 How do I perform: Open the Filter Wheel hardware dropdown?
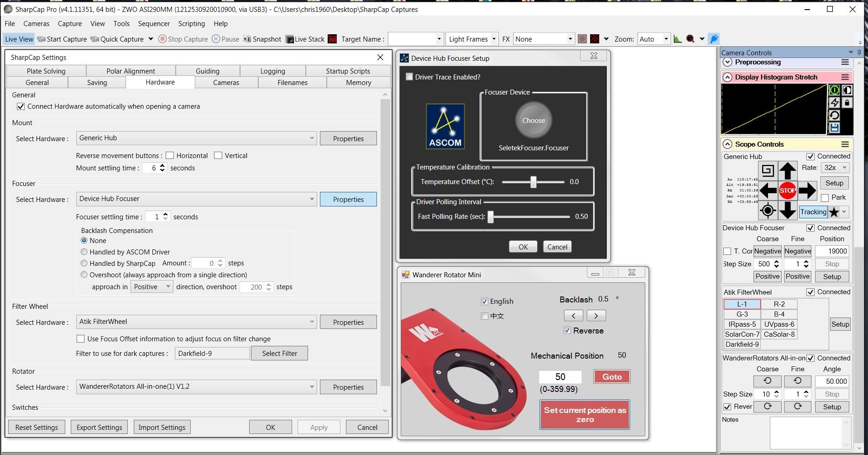[196, 322]
